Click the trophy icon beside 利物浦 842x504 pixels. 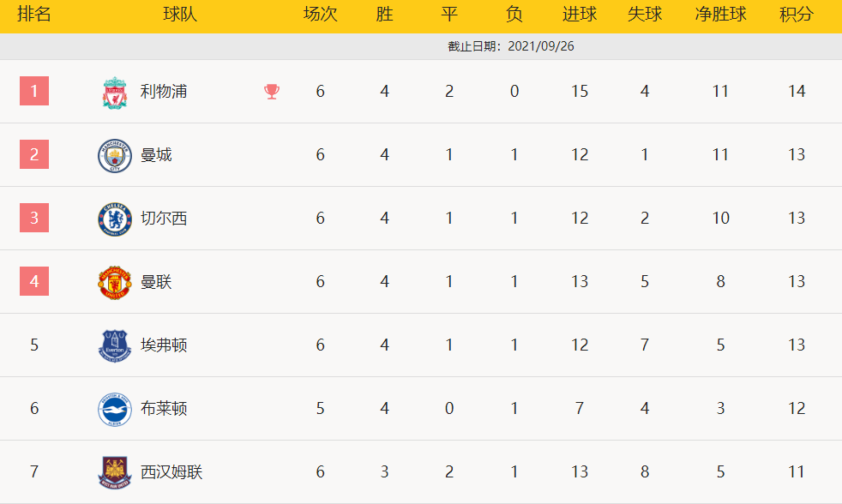click(x=272, y=92)
